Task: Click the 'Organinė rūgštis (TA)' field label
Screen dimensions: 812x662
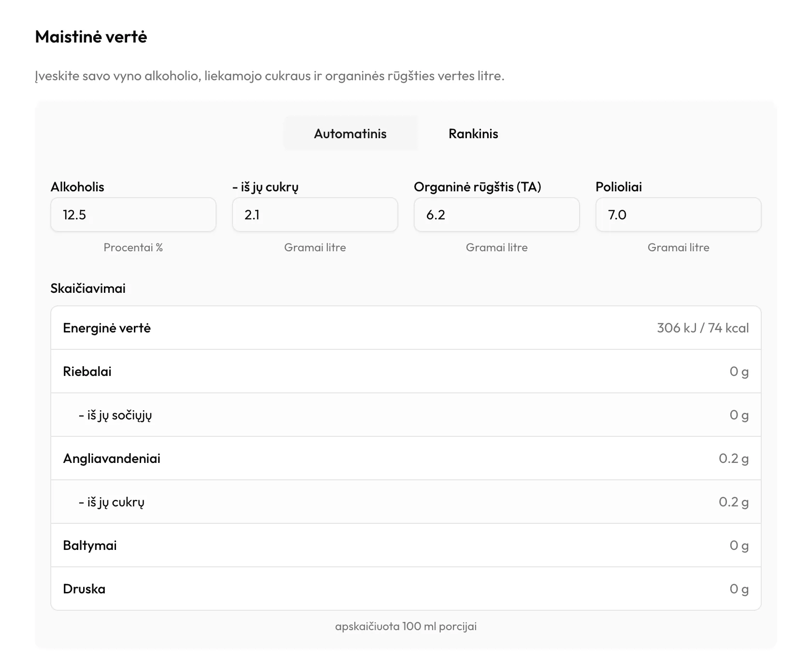Action: [478, 187]
